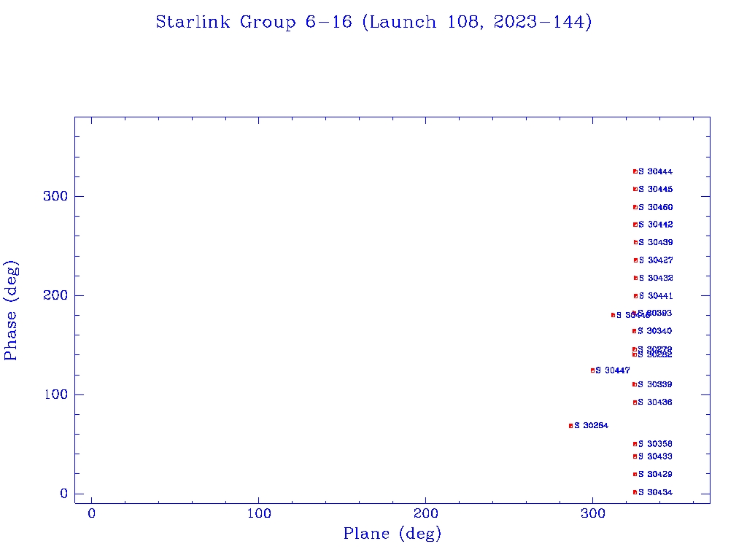747x560 pixels.
Task: Click the '200' tick label on the Plane axis
Action: pyautogui.click(x=425, y=513)
